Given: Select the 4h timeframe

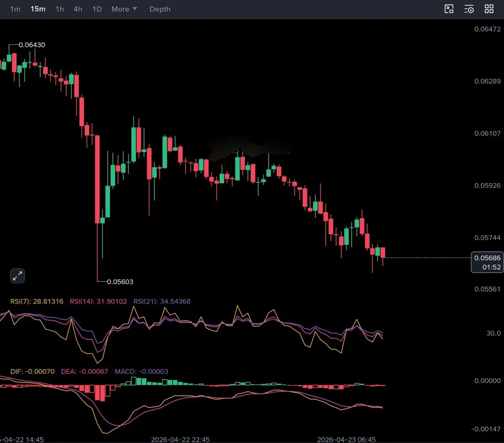Looking at the screenshot, I should point(78,9).
